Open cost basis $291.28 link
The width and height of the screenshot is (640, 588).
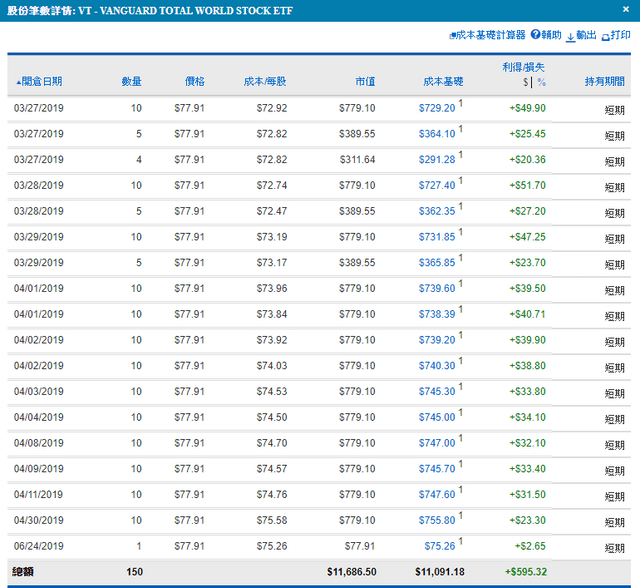pyautogui.click(x=437, y=160)
